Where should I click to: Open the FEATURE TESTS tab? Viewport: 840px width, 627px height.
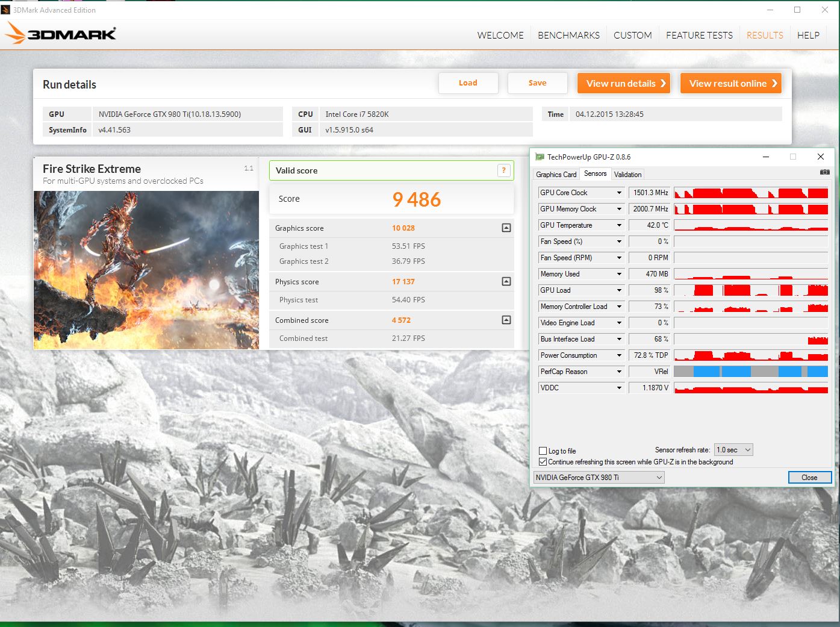[x=699, y=36]
